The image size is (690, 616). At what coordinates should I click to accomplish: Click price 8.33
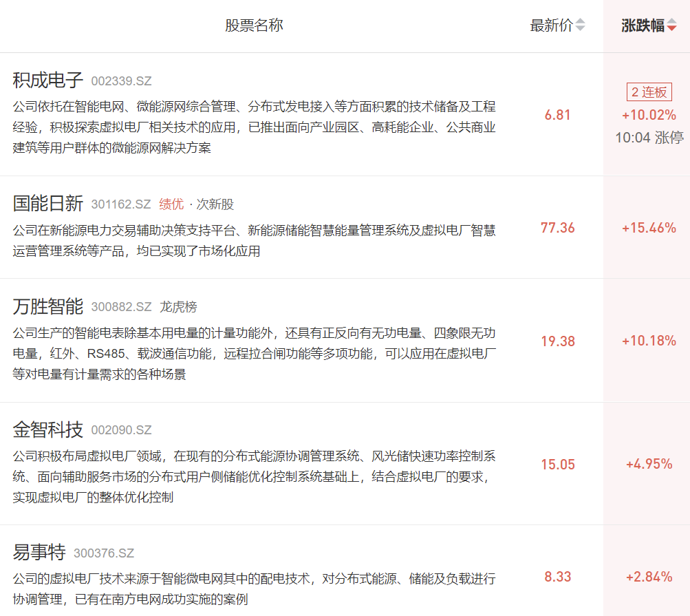pyautogui.click(x=557, y=577)
